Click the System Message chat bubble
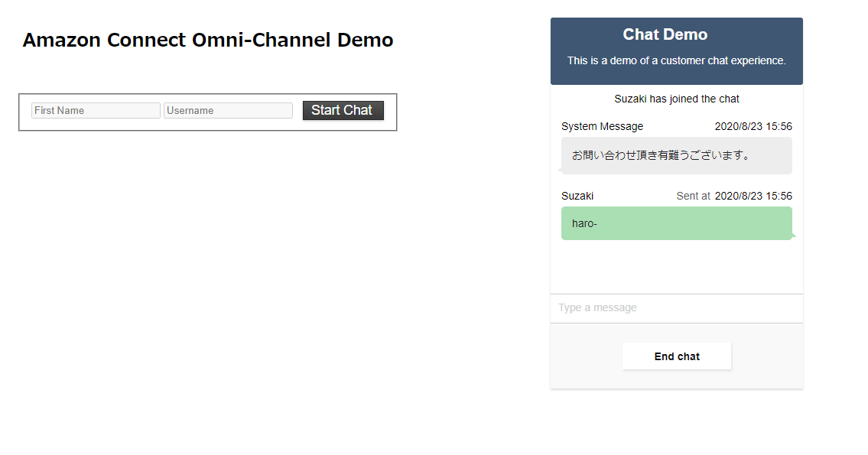This screenshot has height=455, width=868. click(676, 155)
